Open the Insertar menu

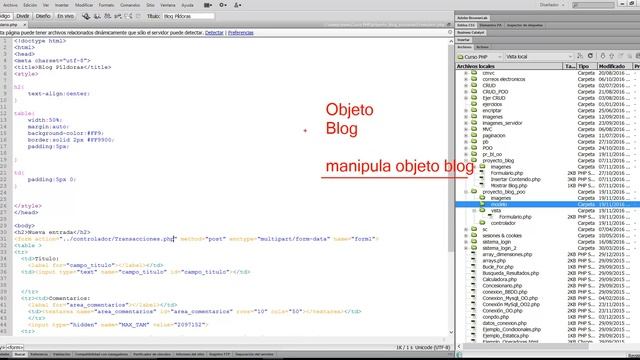(62, 5)
